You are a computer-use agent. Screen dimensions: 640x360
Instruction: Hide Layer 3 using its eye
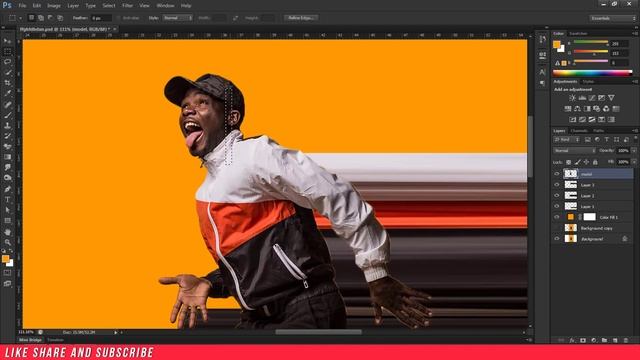557,185
